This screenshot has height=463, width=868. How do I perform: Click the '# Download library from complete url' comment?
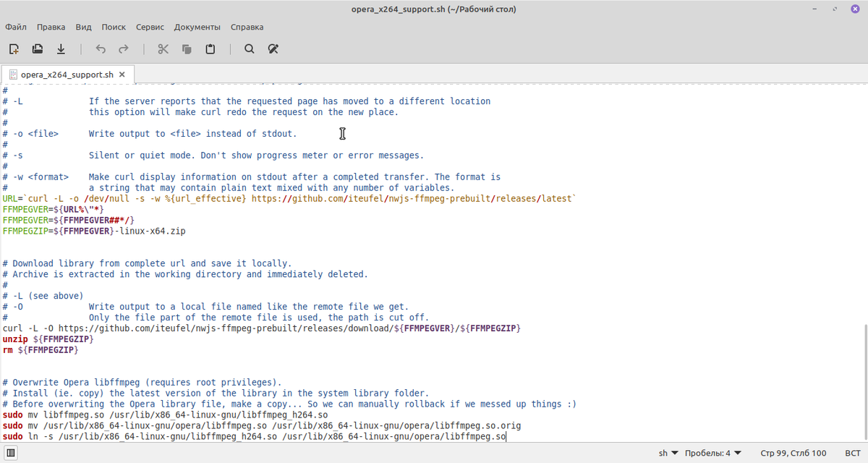coord(148,263)
